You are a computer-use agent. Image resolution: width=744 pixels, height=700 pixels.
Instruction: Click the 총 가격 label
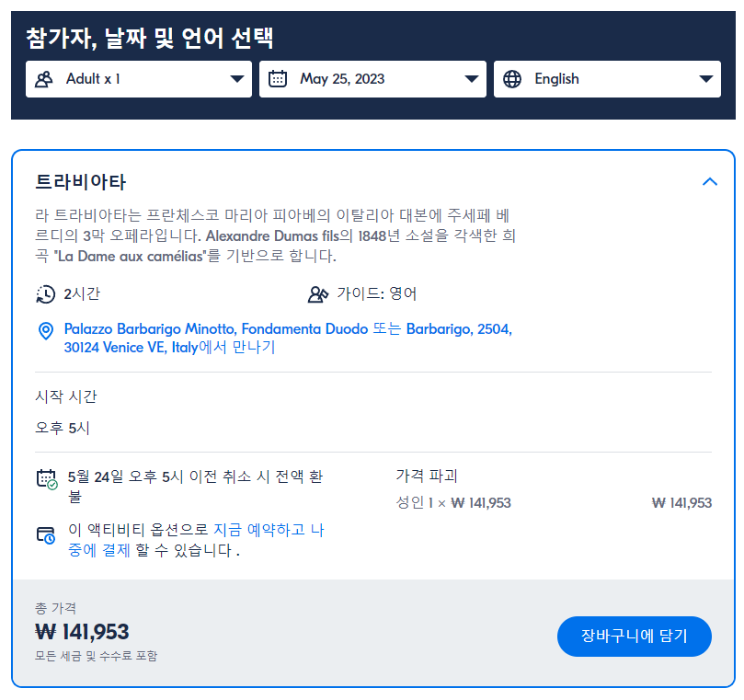pyautogui.click(x=55, y=607)
